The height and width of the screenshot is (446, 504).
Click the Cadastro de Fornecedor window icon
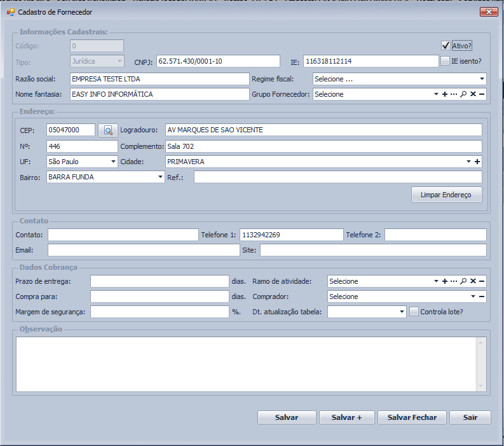[x=11, y=12]
